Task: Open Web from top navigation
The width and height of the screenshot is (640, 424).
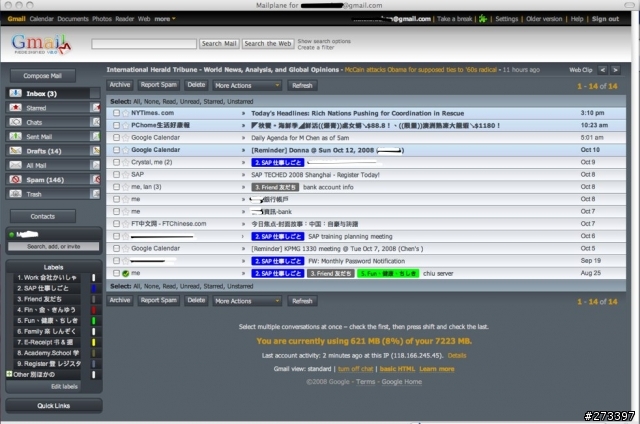Action: click(x=144, y=19)
